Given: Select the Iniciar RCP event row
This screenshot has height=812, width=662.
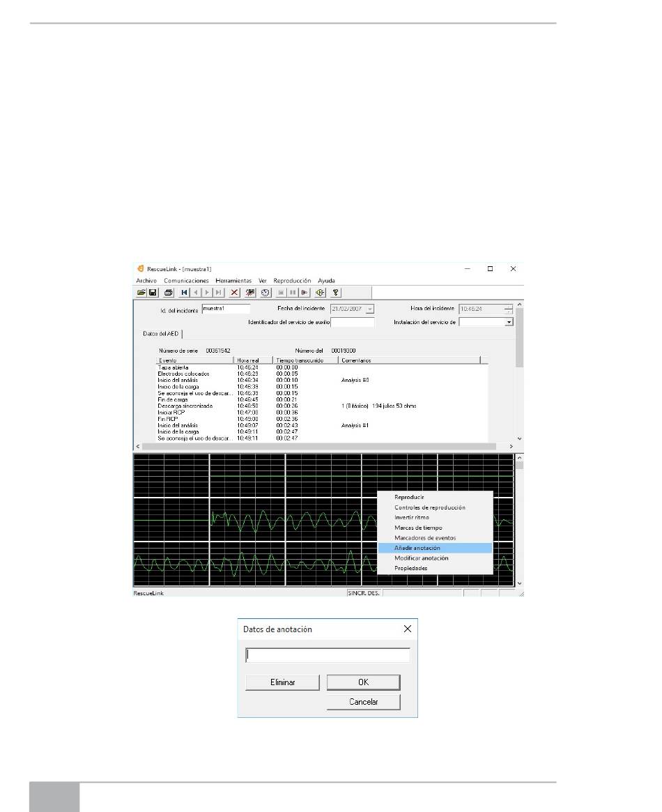Looking at the screenshot, I should click(322, 413).
